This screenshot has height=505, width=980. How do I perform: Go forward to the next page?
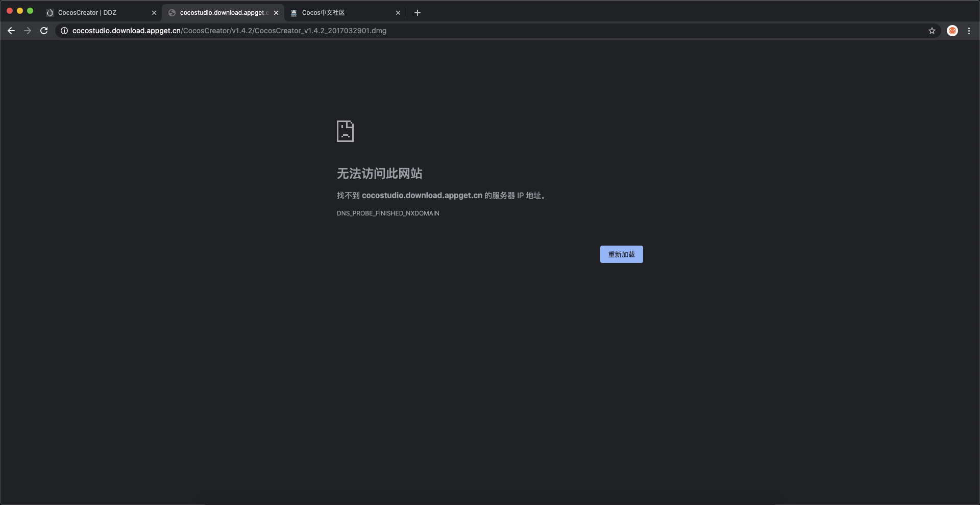(28, 31)
